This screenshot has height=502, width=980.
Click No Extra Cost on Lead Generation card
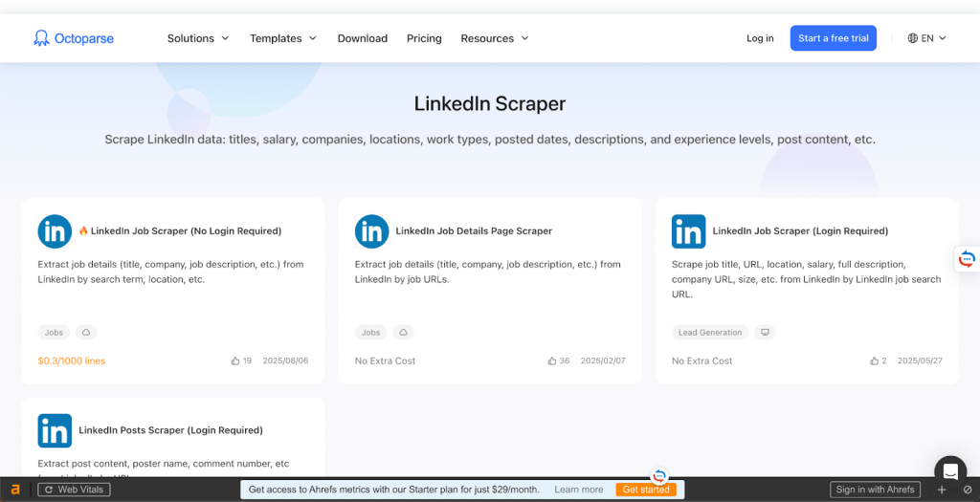[702, 360]
